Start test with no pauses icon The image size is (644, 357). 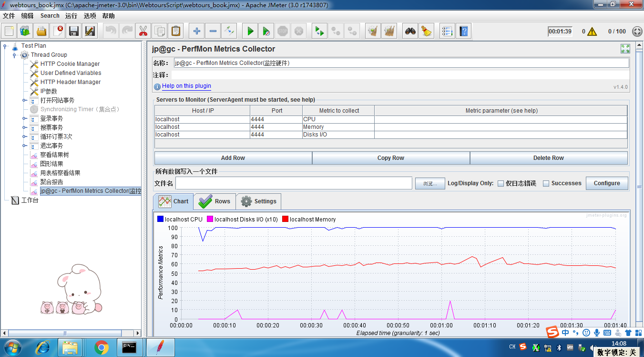point(266,31)
